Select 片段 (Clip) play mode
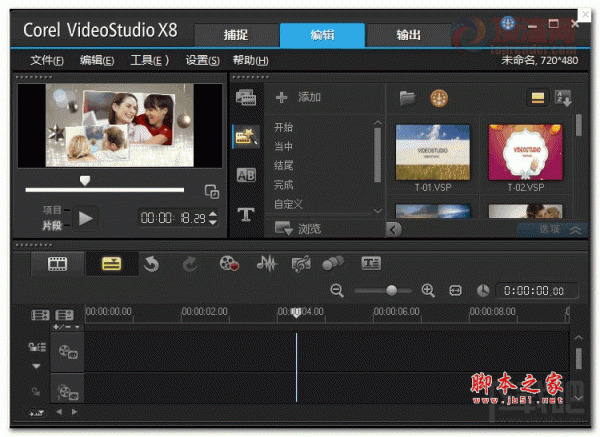Image resolution: width=600 pixels, height=437 pixels. (52, 226)
